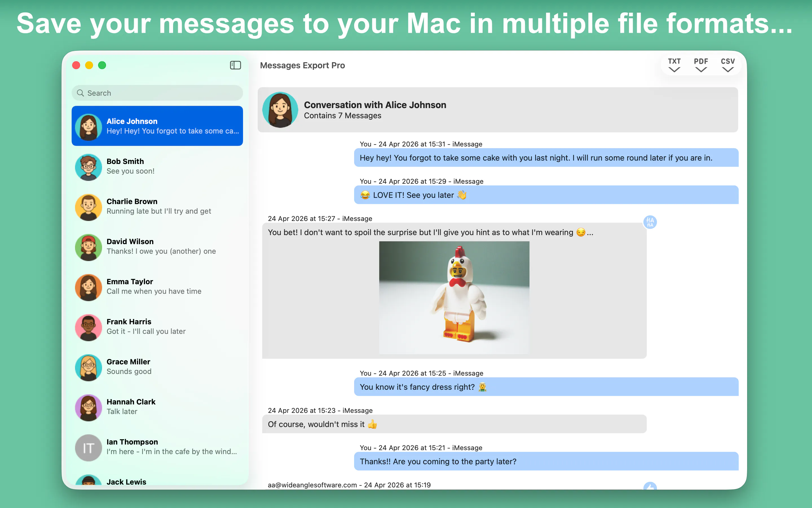Maximize the window with green button
The image size is (812, 508).
click(x=102, y=65)
